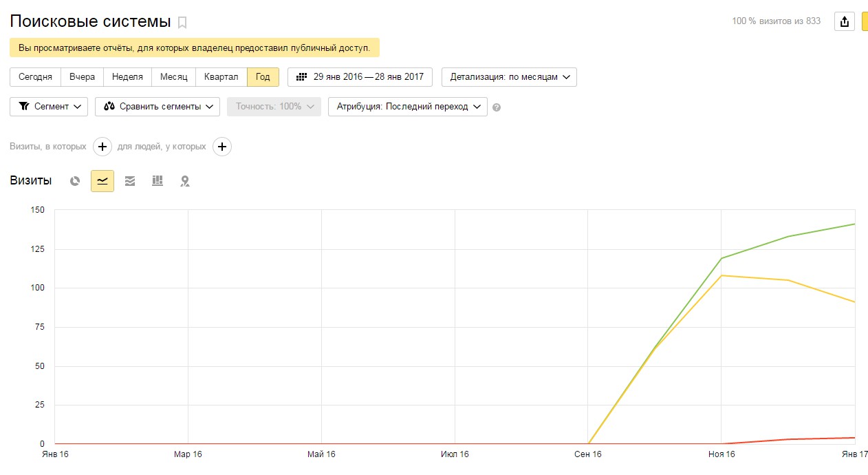Select the Неделя period
Viewport: 868px width, 475px height.
(127, 77)
